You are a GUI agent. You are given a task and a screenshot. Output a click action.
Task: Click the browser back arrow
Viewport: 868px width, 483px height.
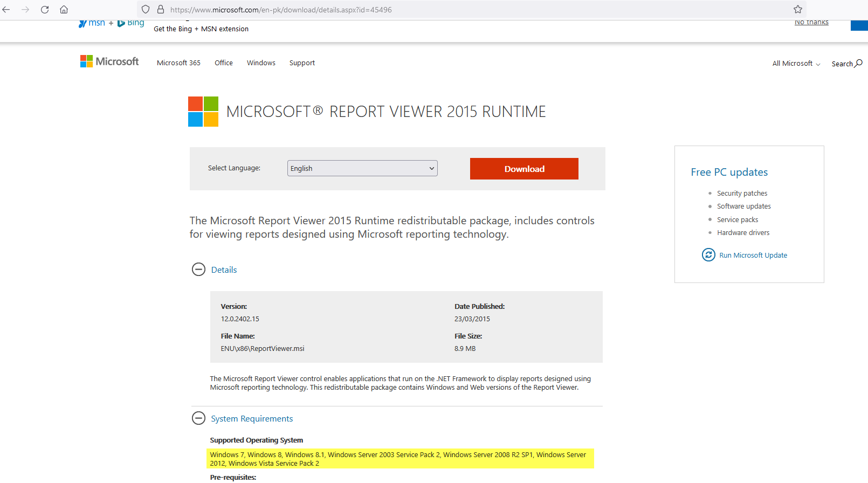tap(6, 10)
